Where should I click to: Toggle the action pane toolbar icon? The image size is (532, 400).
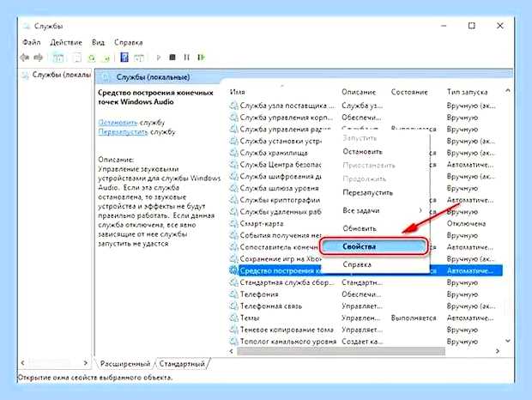(x=139, y=58)
